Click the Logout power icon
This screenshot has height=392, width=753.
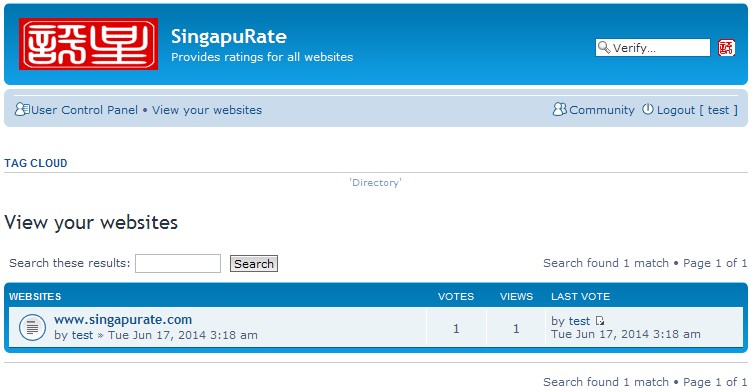(648, 109)
